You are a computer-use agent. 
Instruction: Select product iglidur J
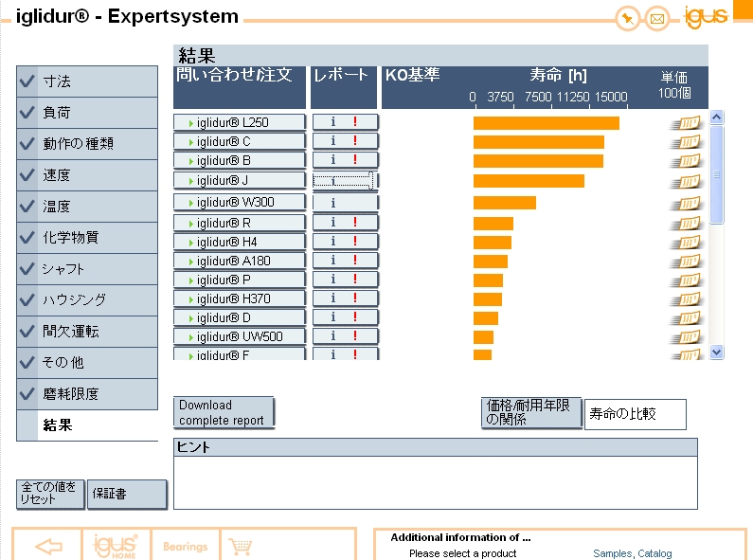pyautogui.click(x=239, y=181)
